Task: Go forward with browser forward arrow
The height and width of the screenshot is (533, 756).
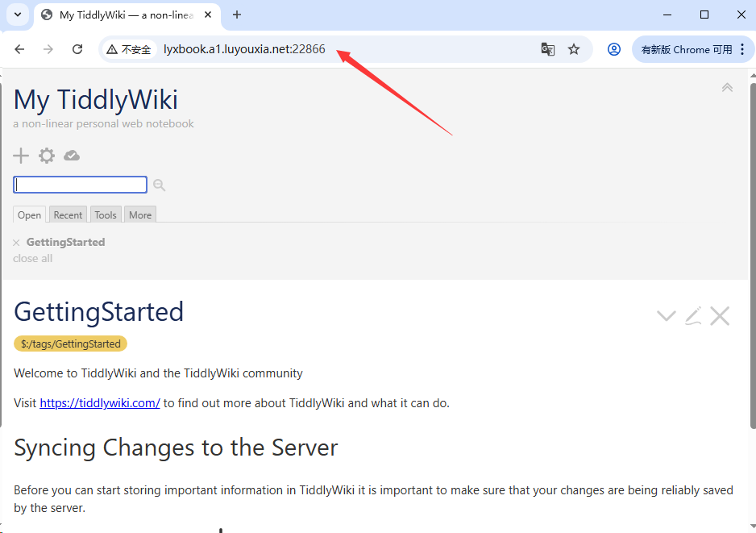Action: pos(48,49)
